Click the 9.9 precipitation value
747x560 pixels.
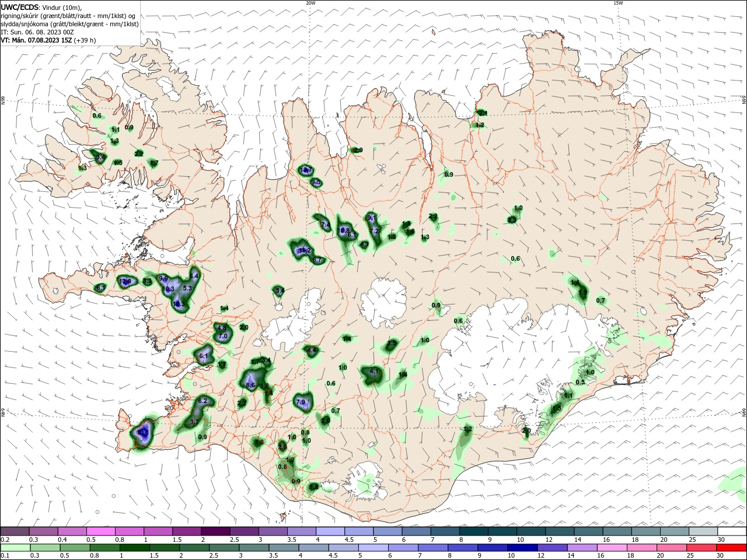coord(163,278)
